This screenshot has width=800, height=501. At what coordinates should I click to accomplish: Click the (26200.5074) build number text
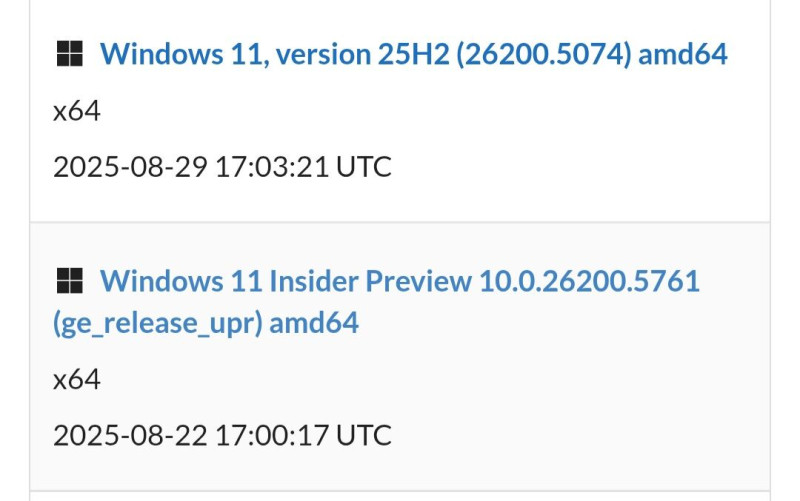click(x=543, y=54)
